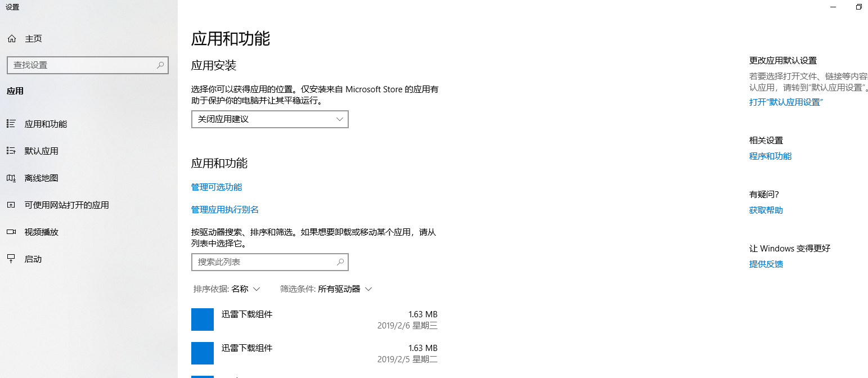This screenshot has height=378, width=868.
Task: Open the 管理应用执行别名 link
Action: click(x=225, y=210)
